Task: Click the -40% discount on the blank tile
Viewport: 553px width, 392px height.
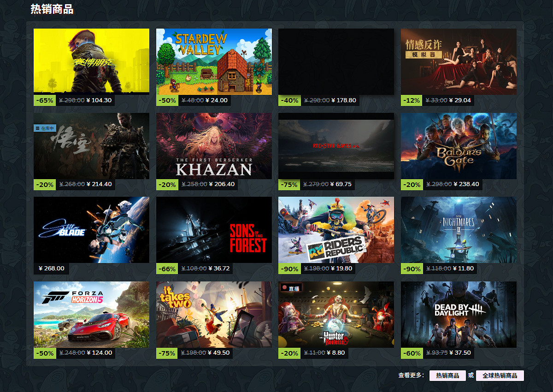Action: click(289, 100)
